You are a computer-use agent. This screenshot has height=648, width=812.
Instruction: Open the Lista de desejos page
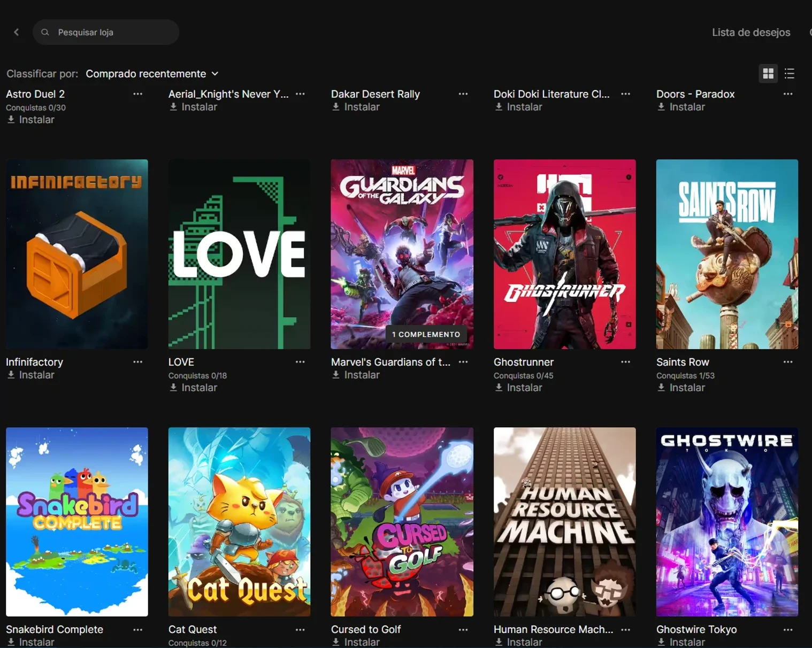click(751, 32)
